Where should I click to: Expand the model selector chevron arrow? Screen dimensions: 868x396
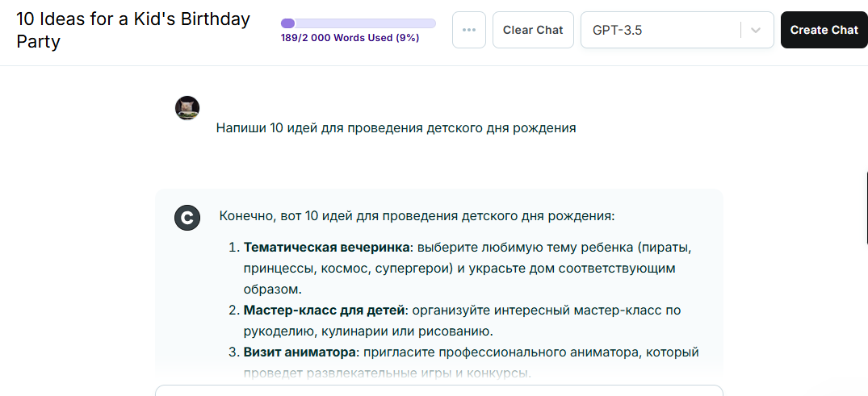point(756,30)
